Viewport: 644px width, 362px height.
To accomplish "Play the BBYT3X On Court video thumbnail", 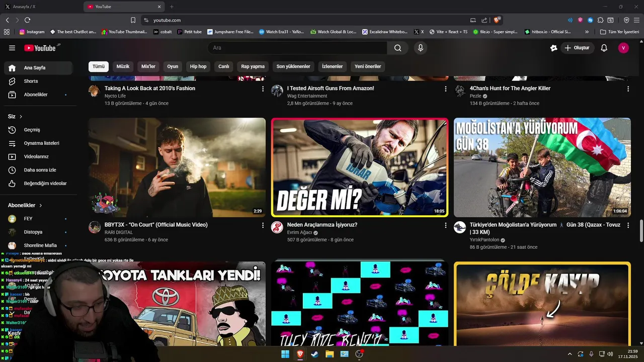I will [177, 167].
